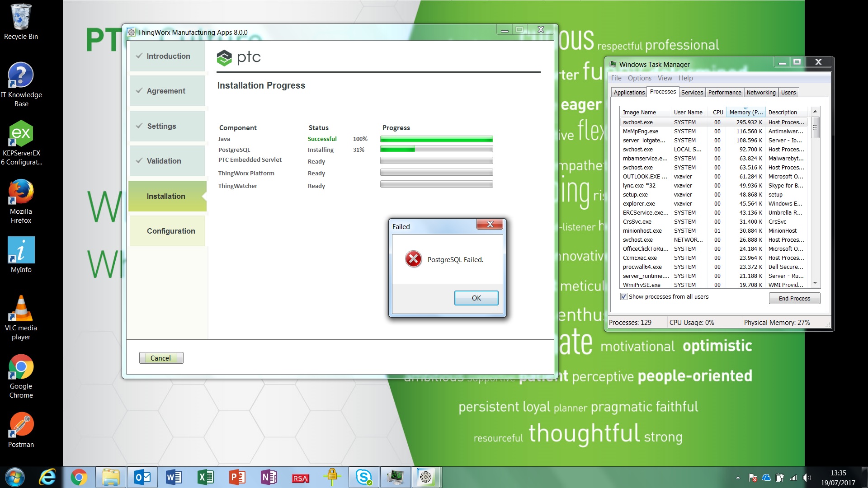Screen dimensions: 868x488
Task: Open the Action Center flag in tray
Action: click(753, 478)
